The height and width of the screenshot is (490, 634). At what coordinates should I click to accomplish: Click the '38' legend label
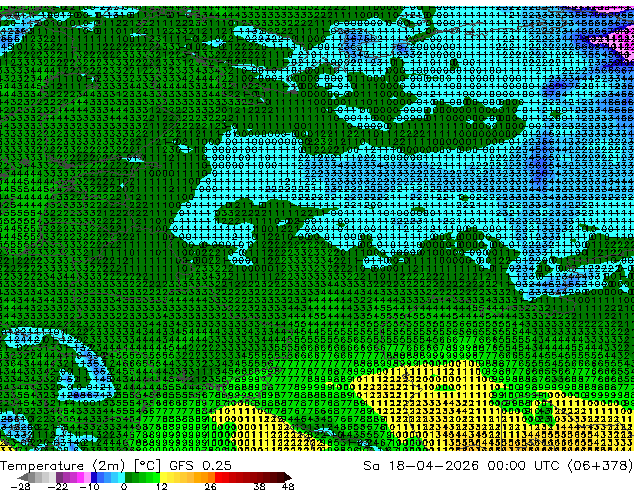tap(260, 486)
